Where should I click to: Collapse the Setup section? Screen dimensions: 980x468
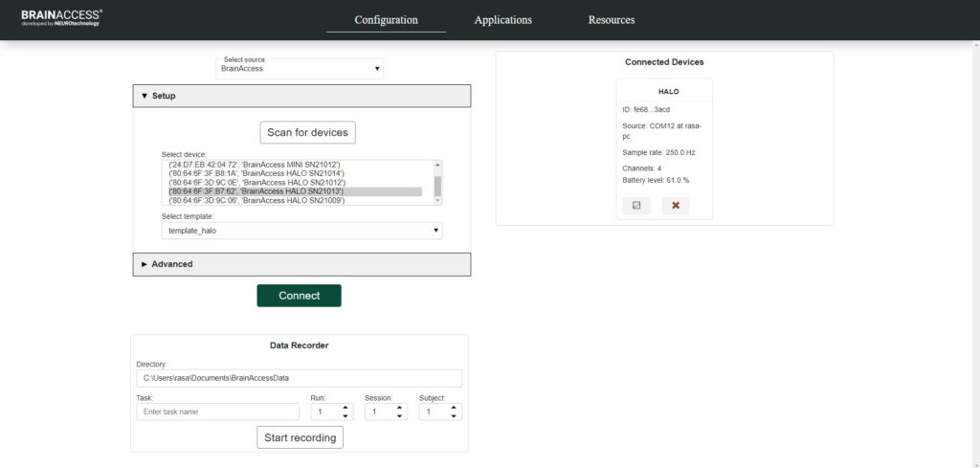301,97
